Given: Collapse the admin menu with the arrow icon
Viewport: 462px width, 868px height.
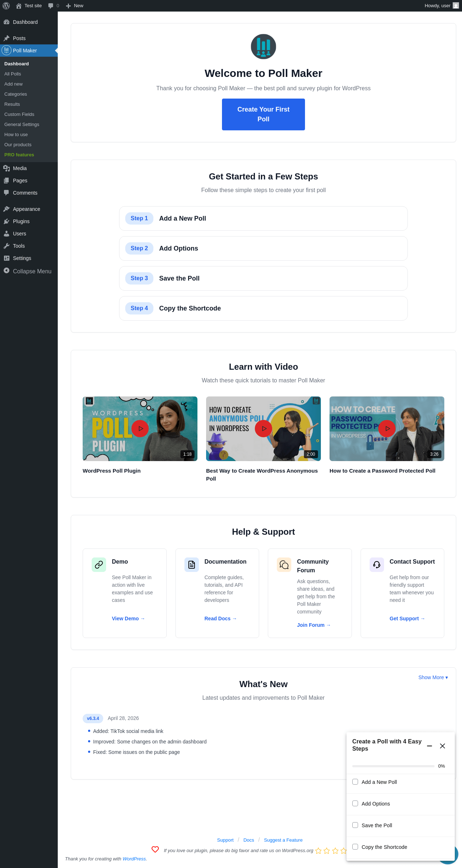Looking at the screenshot, I should tap(6, 271).
